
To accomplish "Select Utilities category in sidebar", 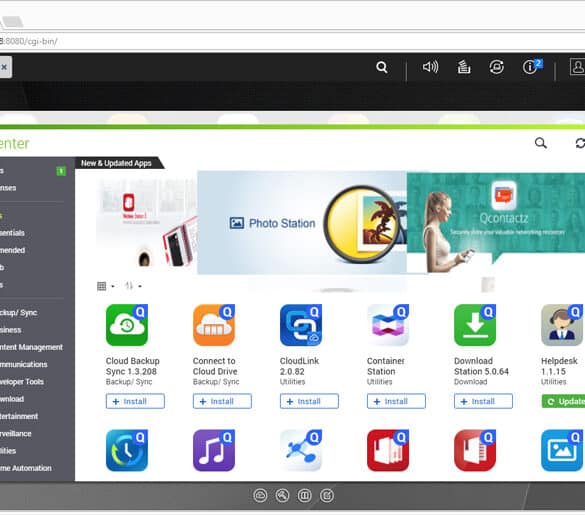I will coord(8,451).
